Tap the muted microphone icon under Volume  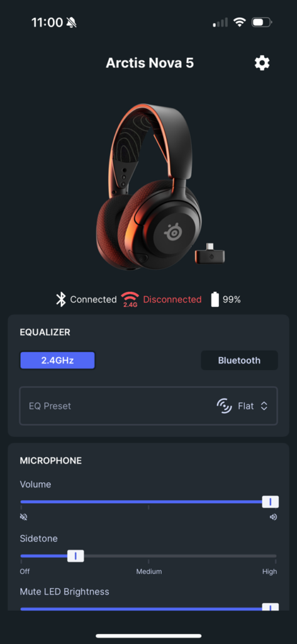pyautogui.click(x=23, y=517)
